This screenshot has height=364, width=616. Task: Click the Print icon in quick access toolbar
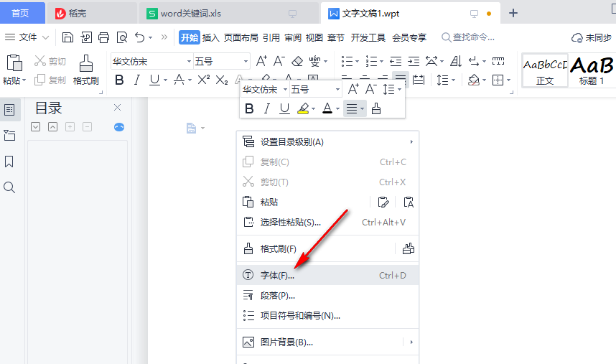click(104, 37)
